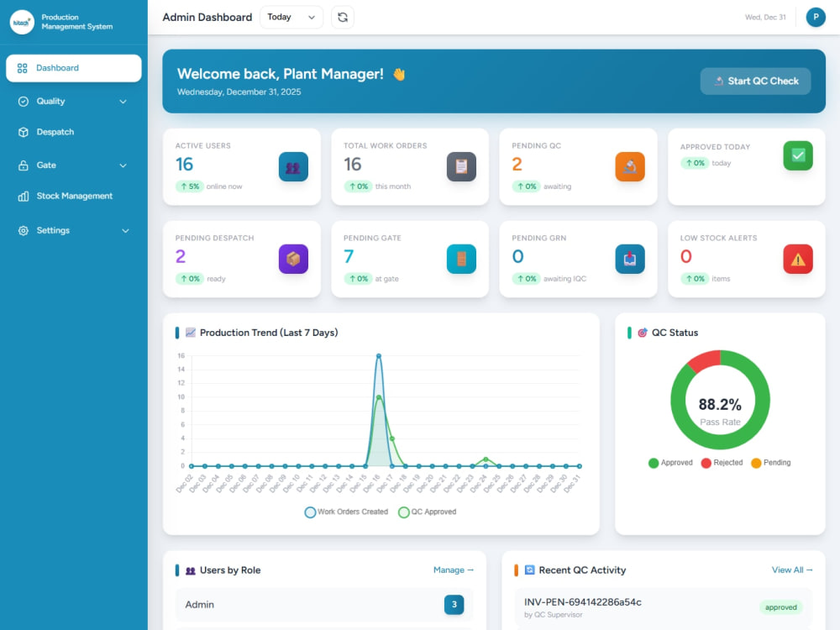This screenshot has width=840, height=630.
Task: Open the Pending Gate stat card
Action: tap(410, 259)
